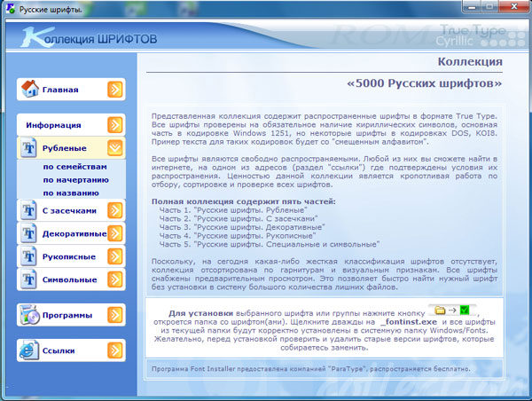The width and height of the screenshot is (532, 401).
Task: Select the по семействам submenu link
Action: click(x=75, y=167)
